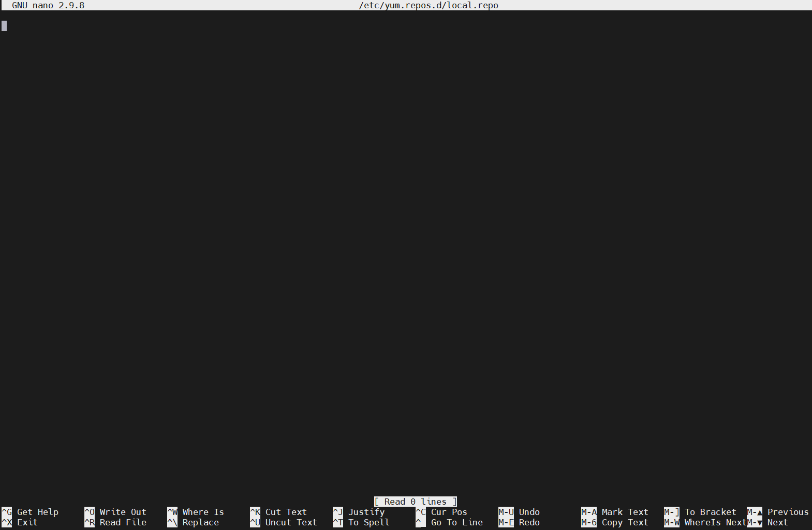Click the M-6 key hint
This screenshot has width=812, height=530.
tap(589, 522)
